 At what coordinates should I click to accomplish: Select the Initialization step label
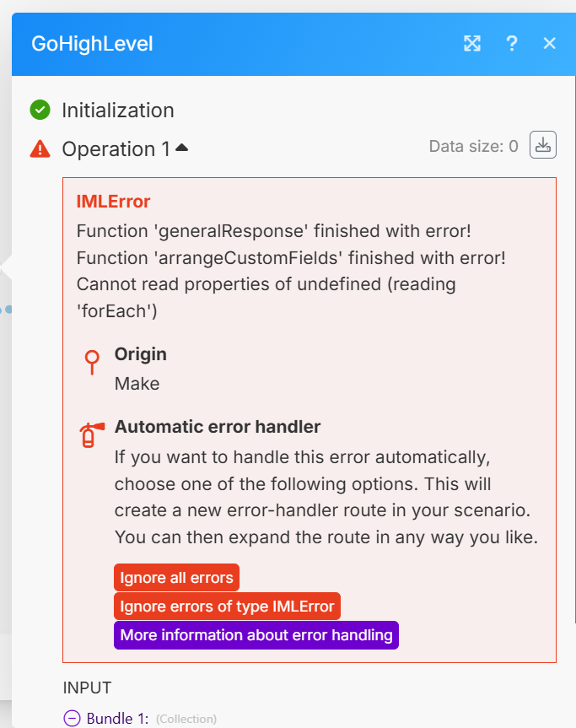[118, 110]
